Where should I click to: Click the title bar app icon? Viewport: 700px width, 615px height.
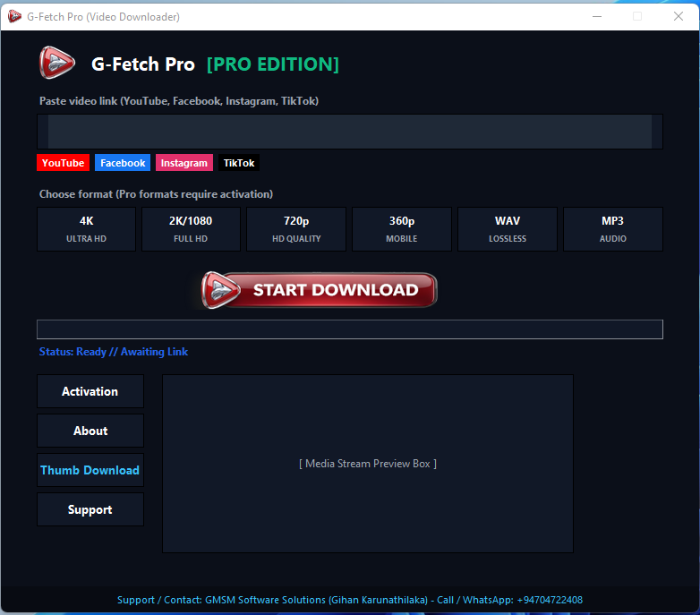point(14,16)
